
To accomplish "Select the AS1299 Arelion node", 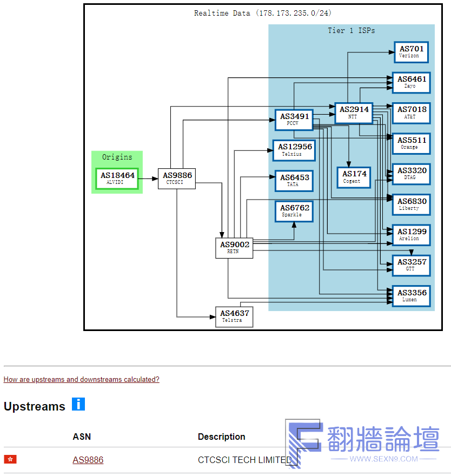I will click(411, 235).
